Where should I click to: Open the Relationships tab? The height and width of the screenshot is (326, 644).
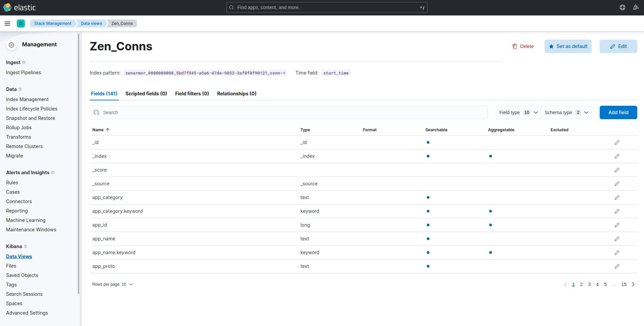[237, 94]
